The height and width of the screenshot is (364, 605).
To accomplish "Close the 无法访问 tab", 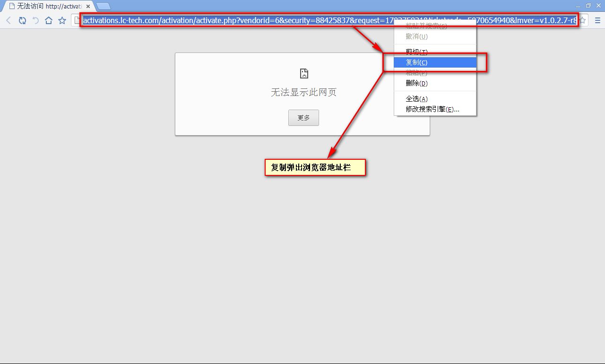I will click(88, 6).
